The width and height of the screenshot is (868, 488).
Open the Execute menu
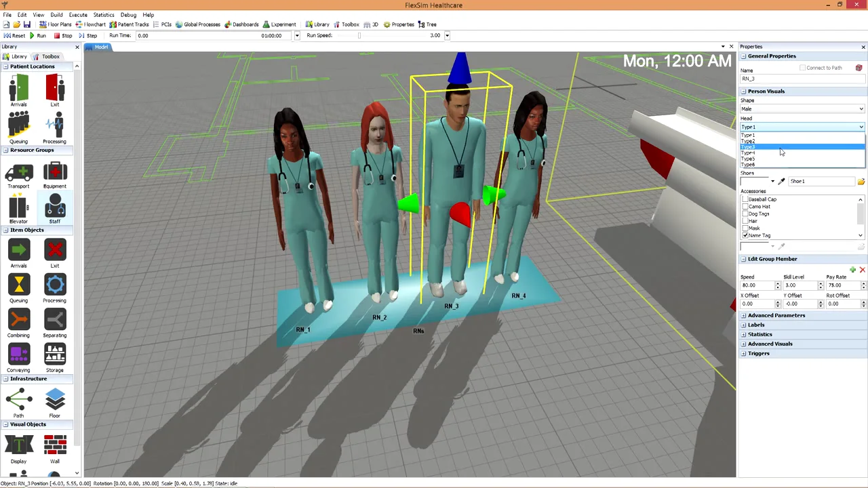click(78, 15)
